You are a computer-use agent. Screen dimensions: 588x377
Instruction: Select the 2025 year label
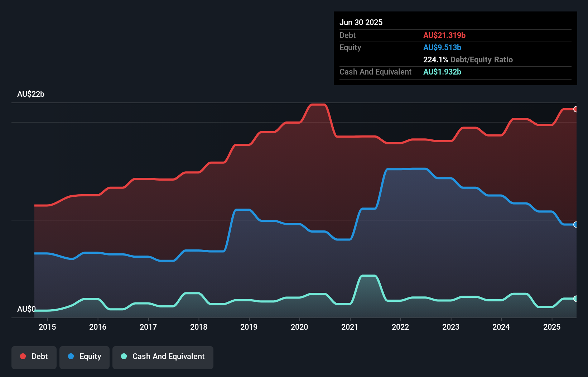(x=552, y=327)
